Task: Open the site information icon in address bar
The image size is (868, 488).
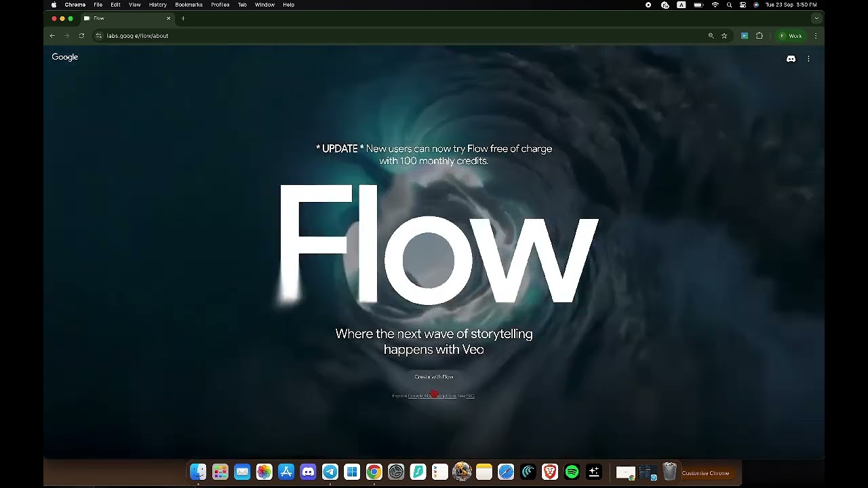Action: click(99, 36)
